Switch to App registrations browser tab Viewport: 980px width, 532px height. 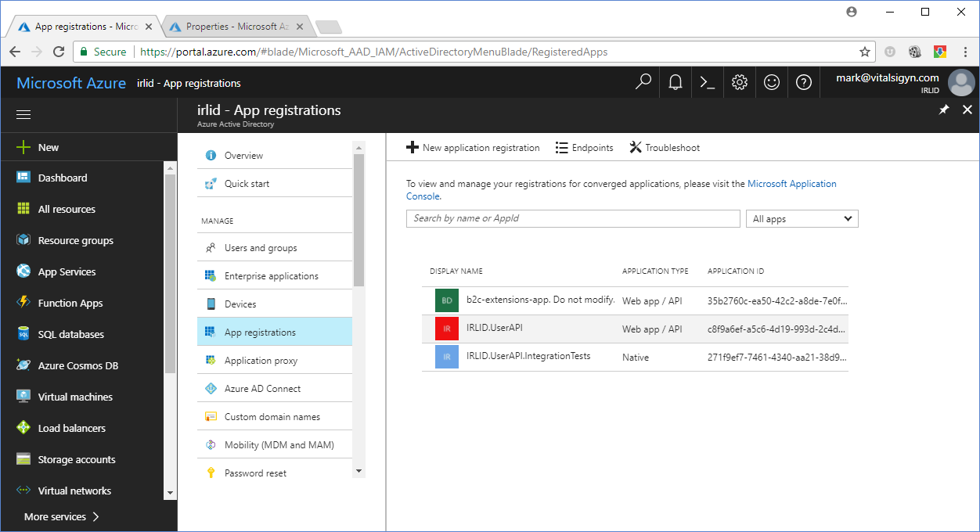point(83,27)
